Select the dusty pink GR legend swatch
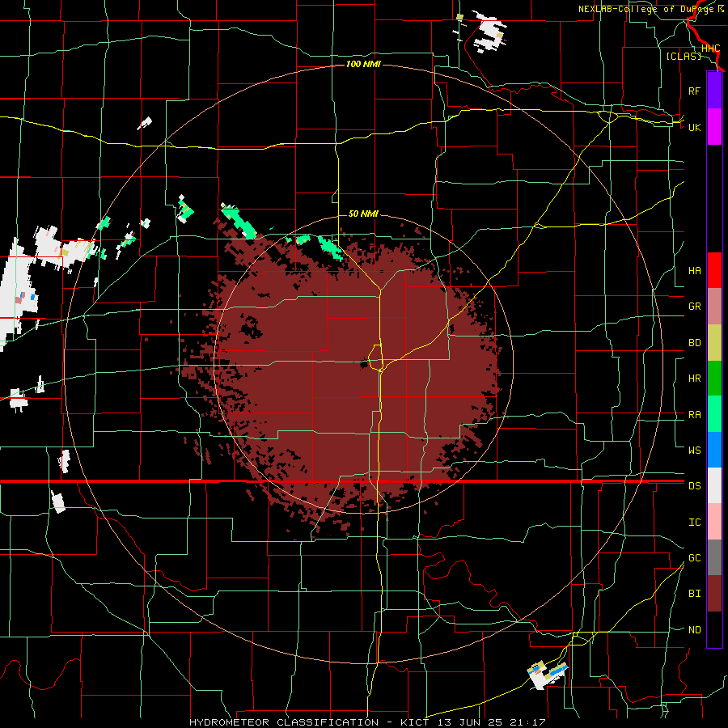 click(x=714, y=307)
